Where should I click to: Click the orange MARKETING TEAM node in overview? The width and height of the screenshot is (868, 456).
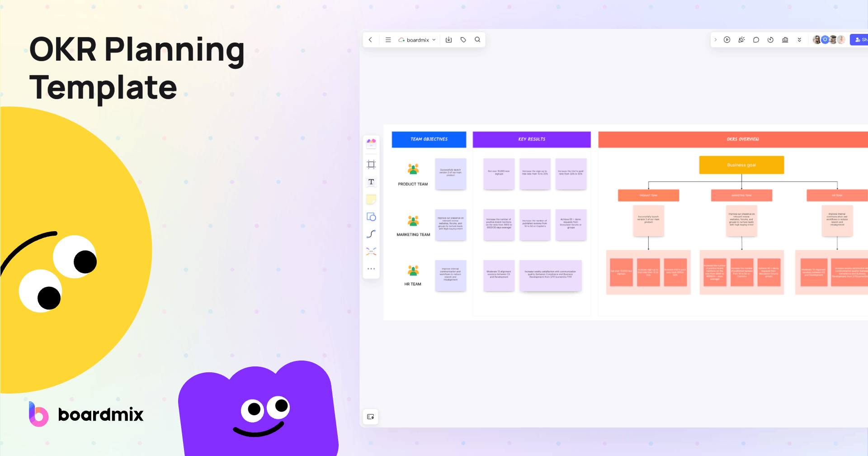[741, 195]
